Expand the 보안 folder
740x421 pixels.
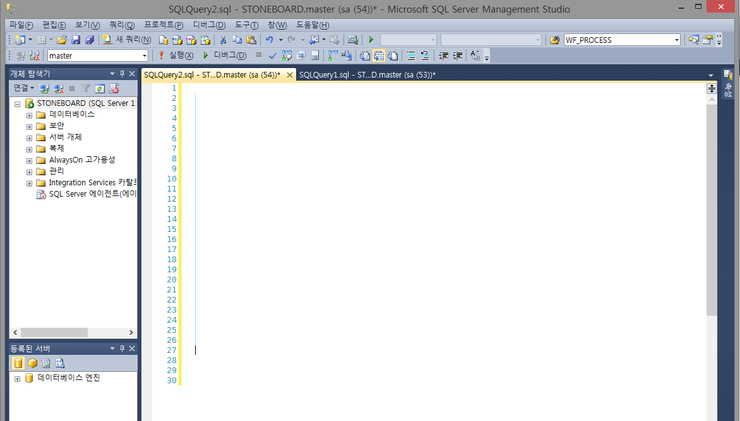pos(29,126)
